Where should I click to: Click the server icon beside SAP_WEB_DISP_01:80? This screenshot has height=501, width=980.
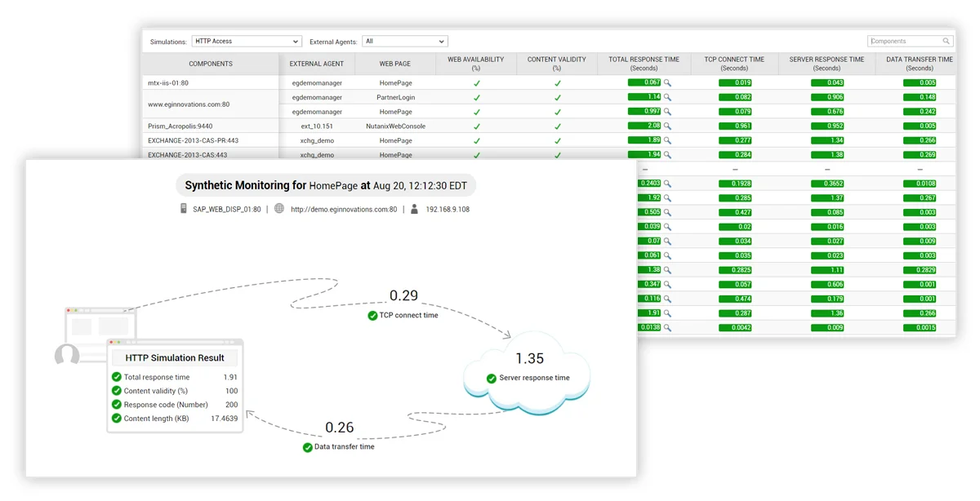[184, 209]
